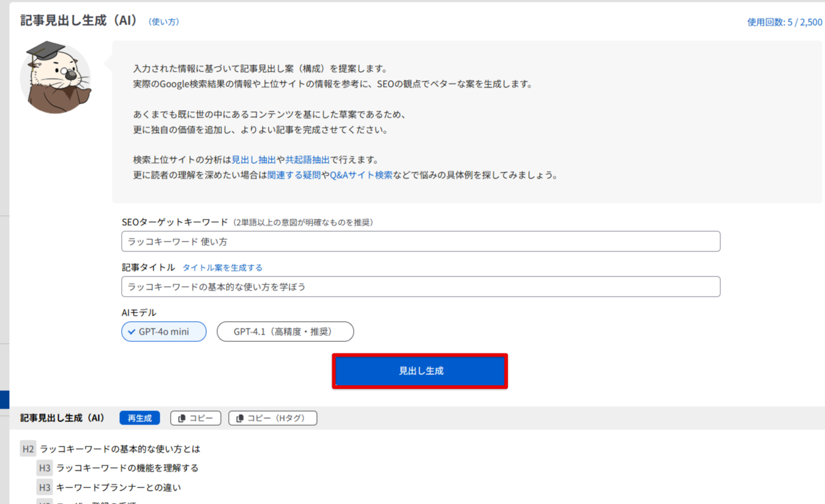Open the 共起語抽出 link
The height and width of the screenshot is (504, 825).
(307, 160)
